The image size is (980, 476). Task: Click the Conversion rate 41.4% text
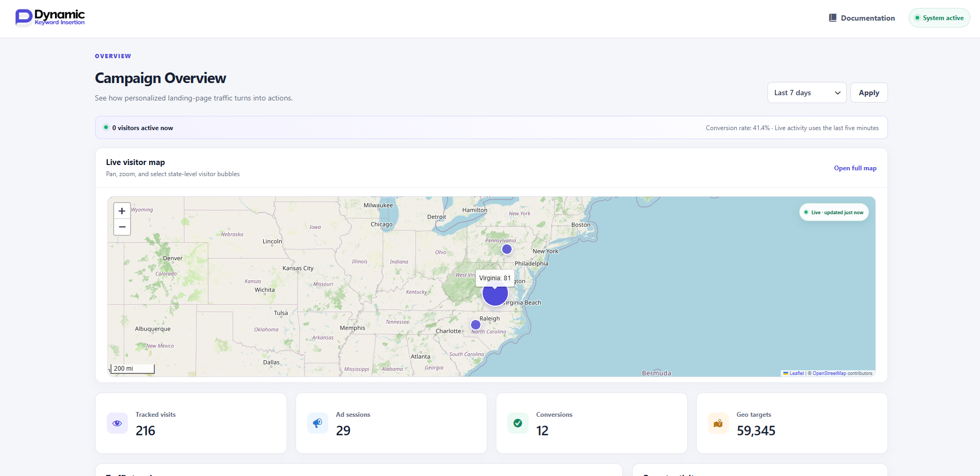738,128
